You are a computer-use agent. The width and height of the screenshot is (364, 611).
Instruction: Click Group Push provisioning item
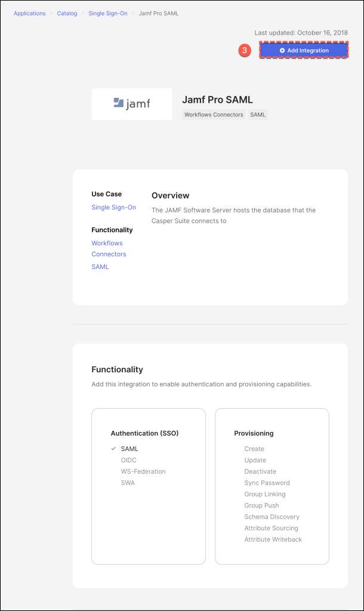[261, 505]
